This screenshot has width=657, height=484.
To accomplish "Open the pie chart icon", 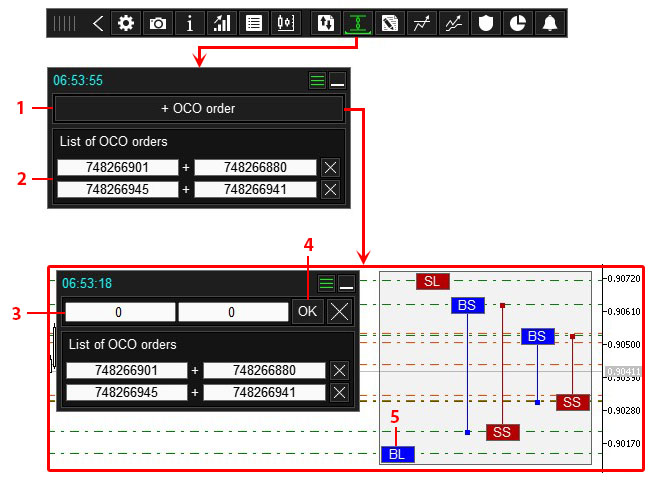I will point(518,23).
